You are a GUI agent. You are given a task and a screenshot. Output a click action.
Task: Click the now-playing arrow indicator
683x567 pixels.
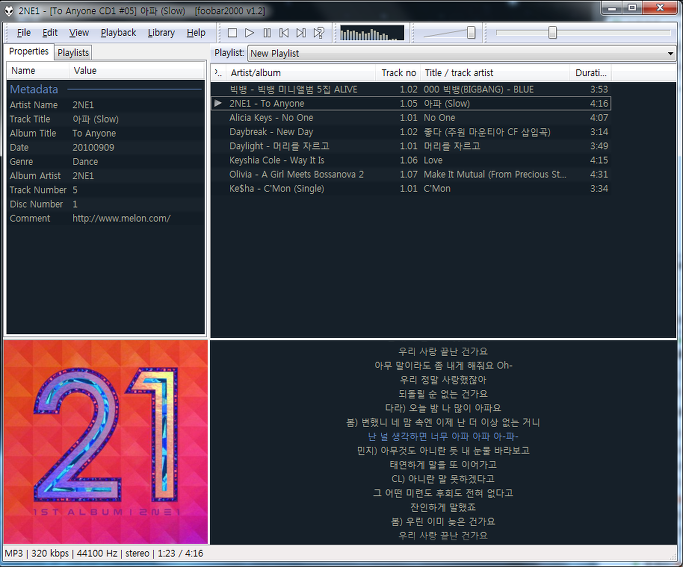(x=218, y=103)
